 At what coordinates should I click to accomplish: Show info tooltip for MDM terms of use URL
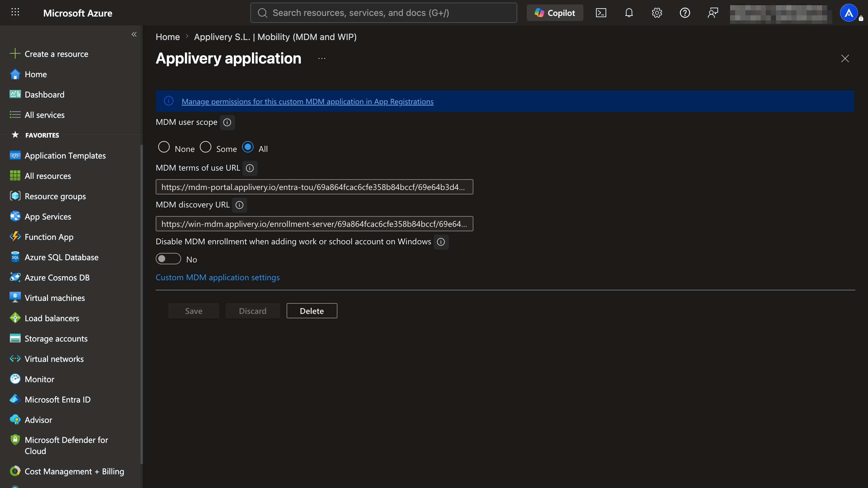coord(250,168)
